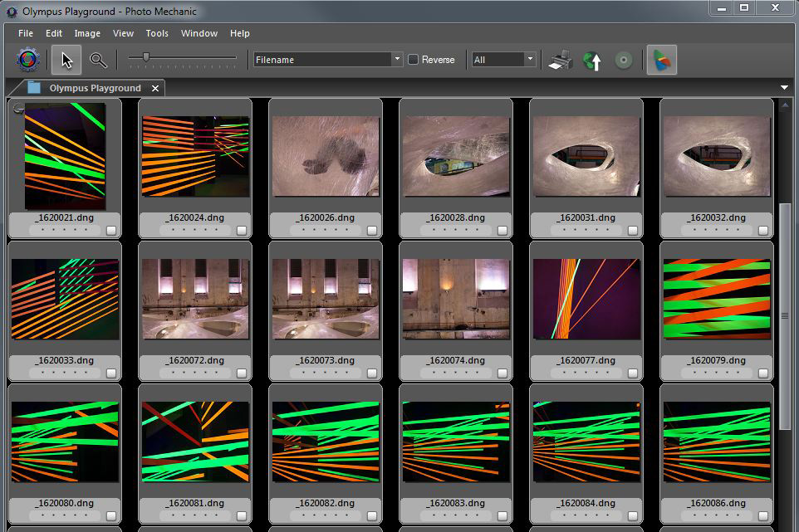Set star rating on _1620074.dng
The width and height of the screenshot is (799, 532).
pyautogui.click(x=456, y=373)
